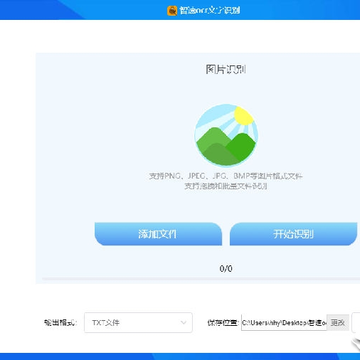Click the progress bar below 0/0
The height and width of the screenshot is (360, 360).
(201, 278)
